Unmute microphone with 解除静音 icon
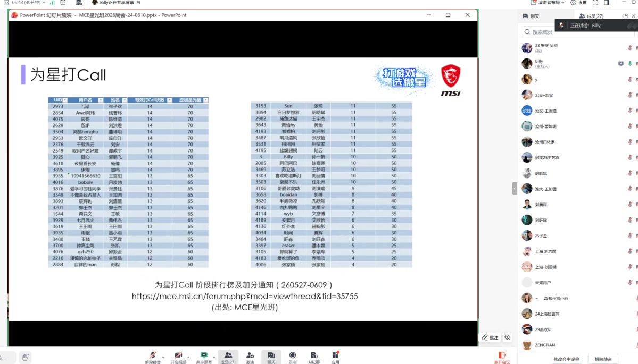This screenshot has height=364, width=638. pos(153,357)
